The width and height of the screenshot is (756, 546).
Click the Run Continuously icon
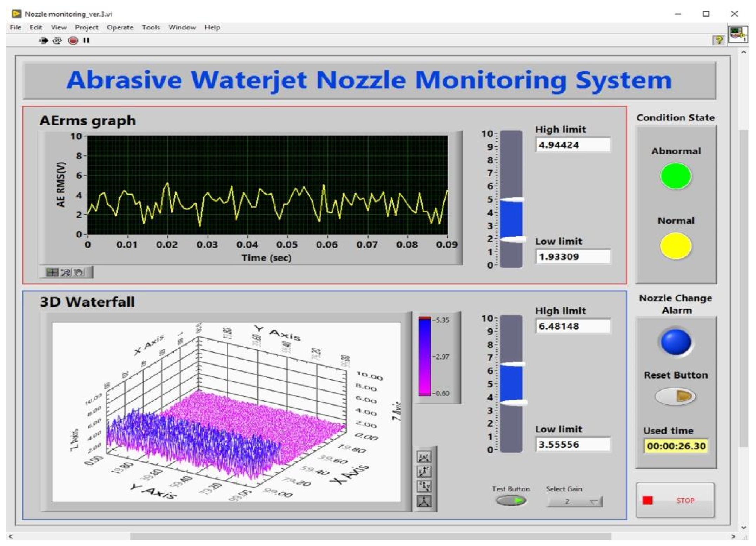57,41
